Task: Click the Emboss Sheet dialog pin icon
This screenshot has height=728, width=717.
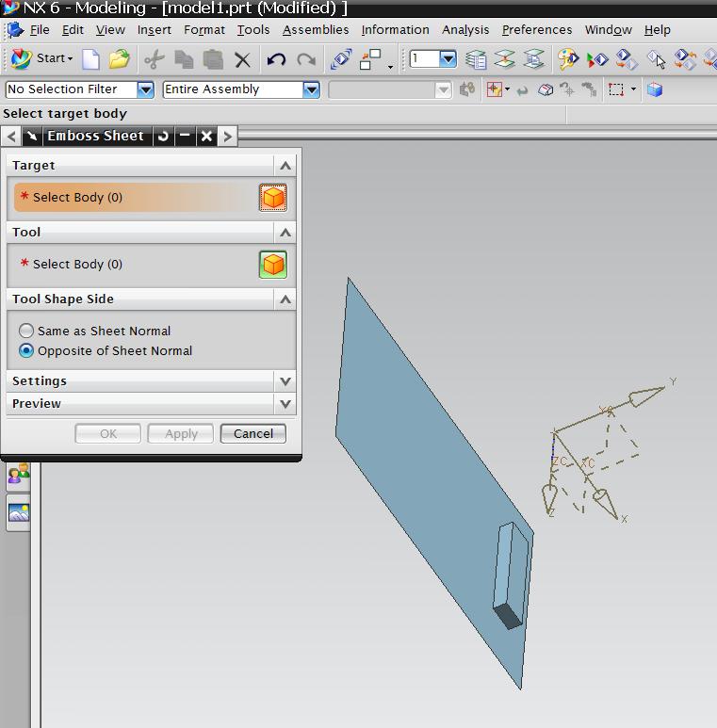Action: click(32, 136)
